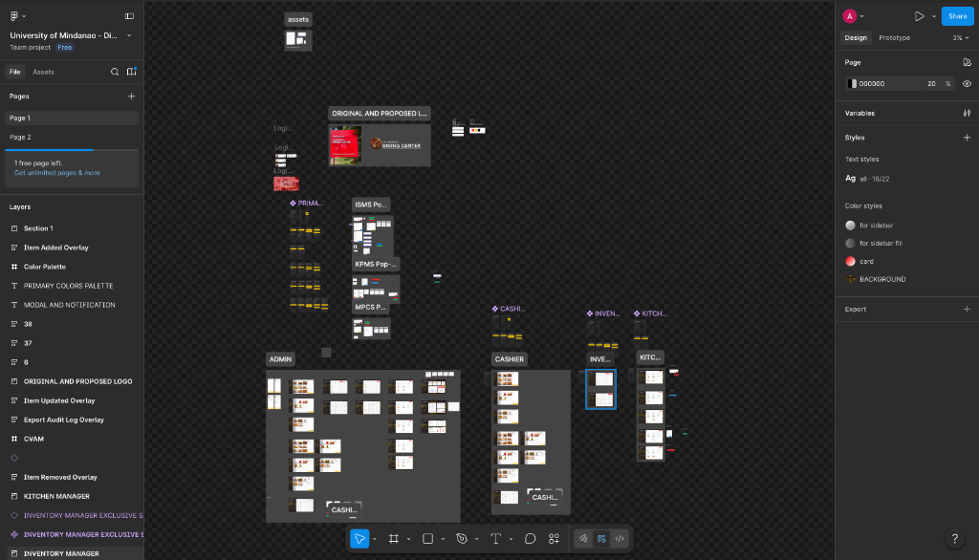
Task: Open the zoom level 3% dropdown
Action: [x=960, y=38]
